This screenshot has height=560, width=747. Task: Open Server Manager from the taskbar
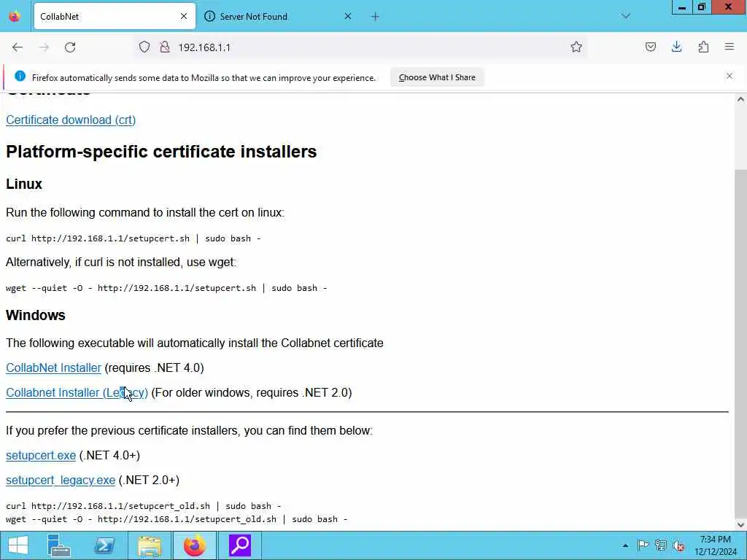click(x=59, y=545)
